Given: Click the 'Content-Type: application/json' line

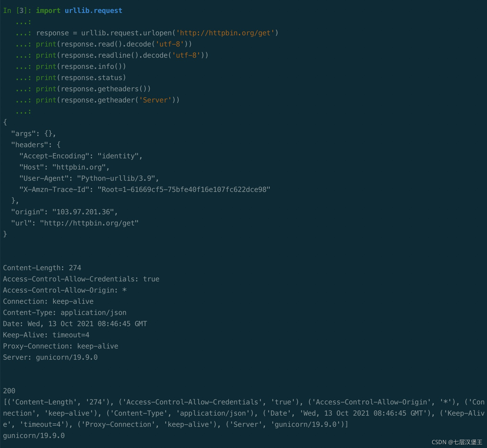Looking at the screenshot, I should tap(65, 313).
